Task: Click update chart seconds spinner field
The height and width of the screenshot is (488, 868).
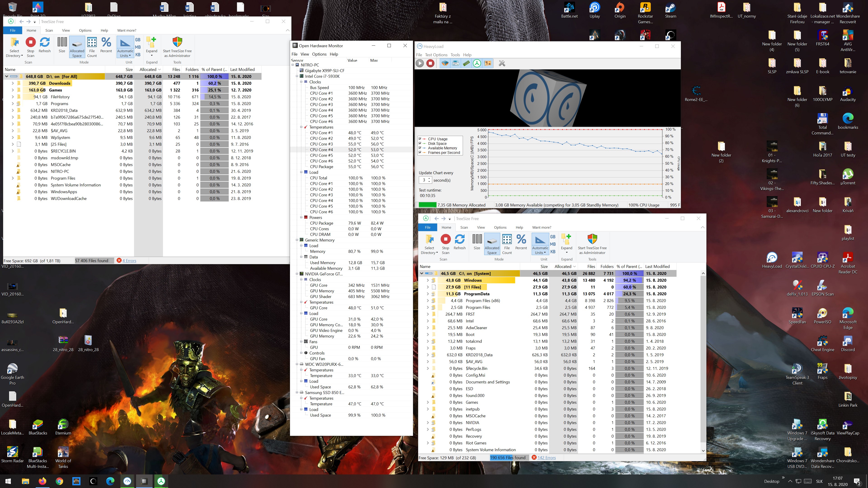Action: [x=424, y=180]
